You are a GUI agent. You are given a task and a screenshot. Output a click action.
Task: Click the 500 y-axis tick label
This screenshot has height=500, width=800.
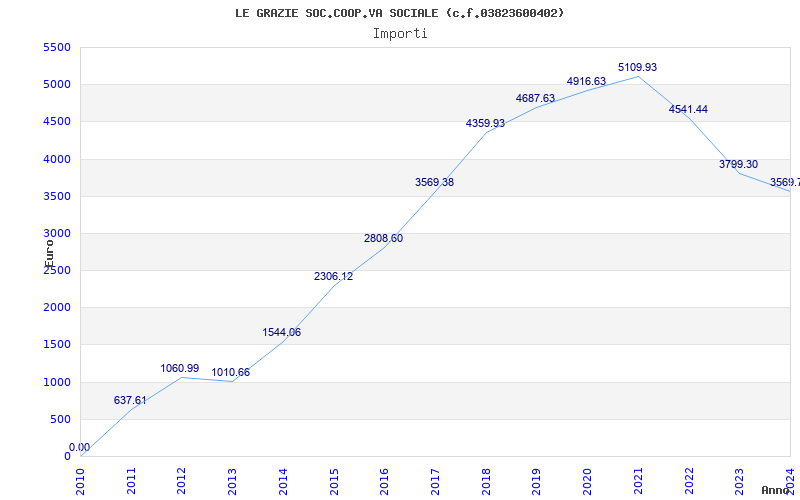[60, 420]
